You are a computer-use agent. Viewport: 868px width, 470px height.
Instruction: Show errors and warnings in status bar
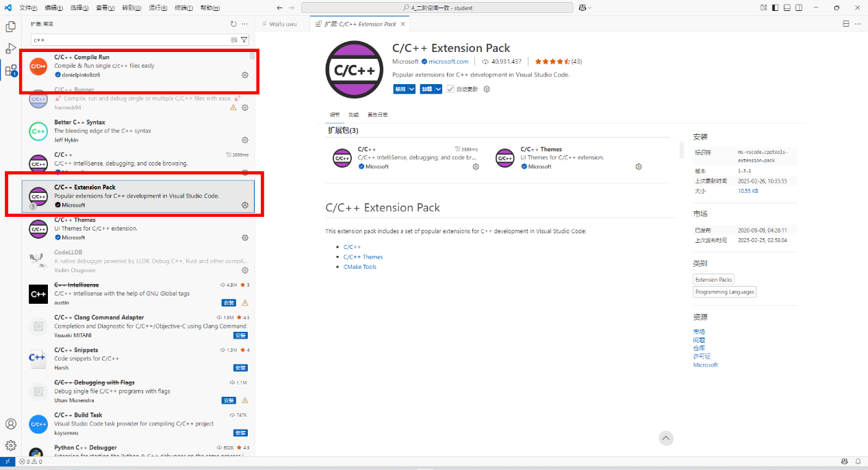[30, 462]
